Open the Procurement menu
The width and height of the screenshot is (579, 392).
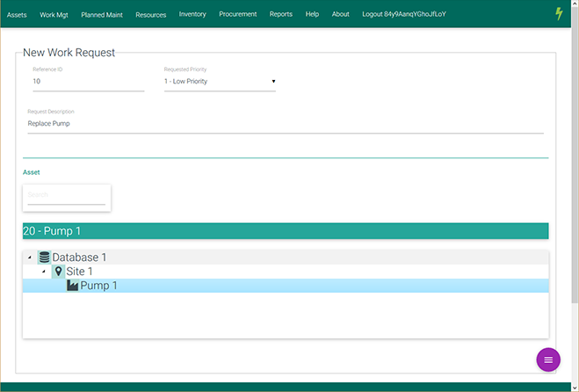pos(237,14)
